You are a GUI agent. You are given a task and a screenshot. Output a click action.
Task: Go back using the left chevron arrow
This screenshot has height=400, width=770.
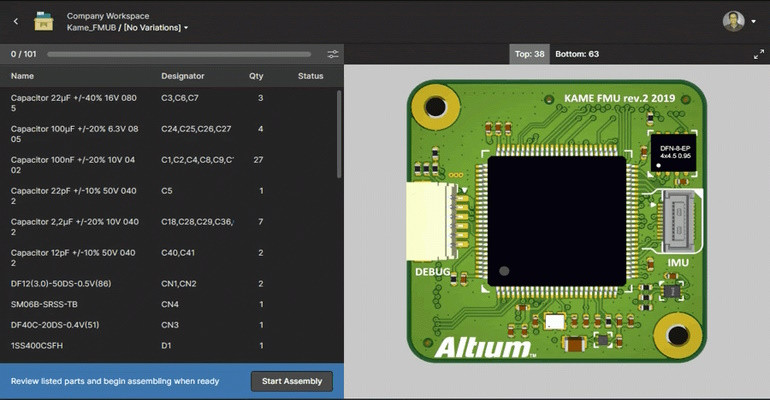16,21
